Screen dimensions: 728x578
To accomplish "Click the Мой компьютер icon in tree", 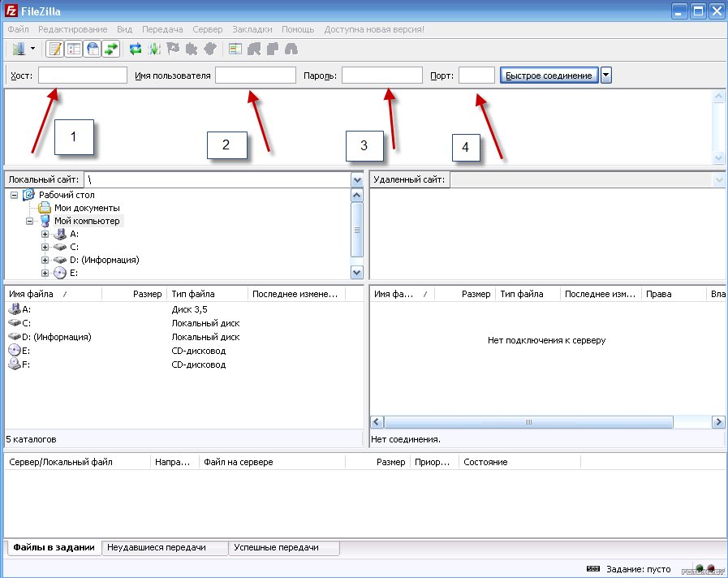I will (45, 221).
